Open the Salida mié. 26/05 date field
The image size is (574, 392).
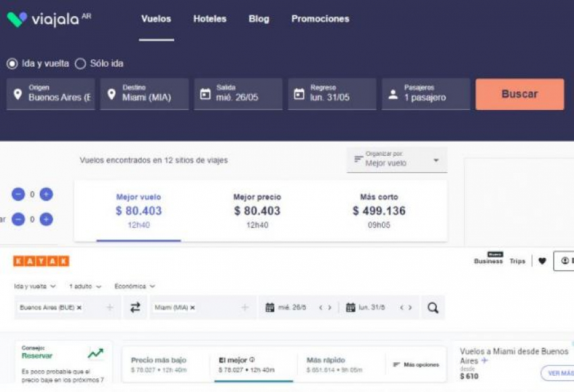(x=238, y=94)
